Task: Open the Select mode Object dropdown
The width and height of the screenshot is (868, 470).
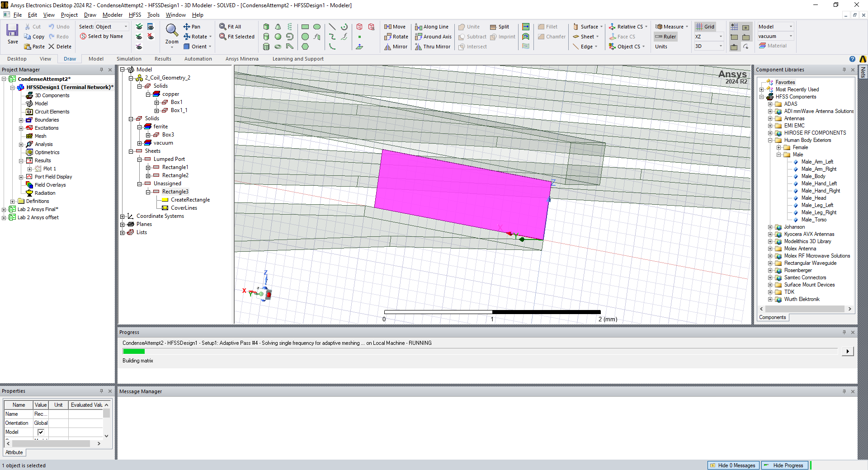Action: (x=126, y=27)
